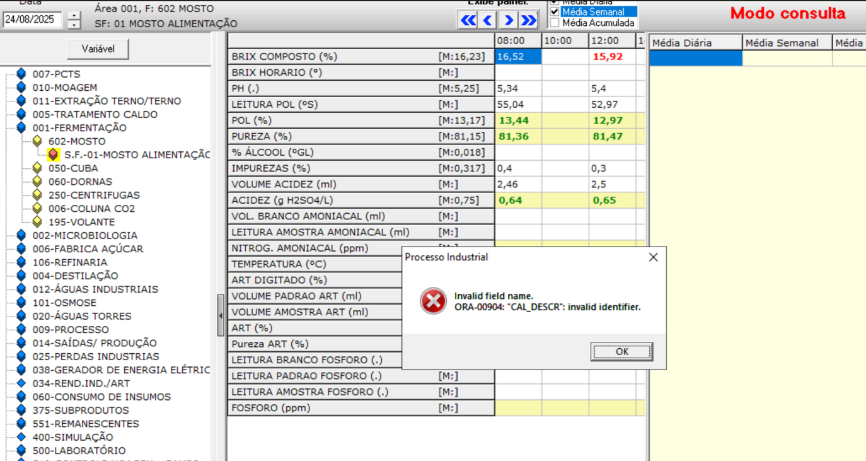Select the 007-PCTS tree node icon
The width and height of the screenshot is (866, 461).
[x=22, y=73]
